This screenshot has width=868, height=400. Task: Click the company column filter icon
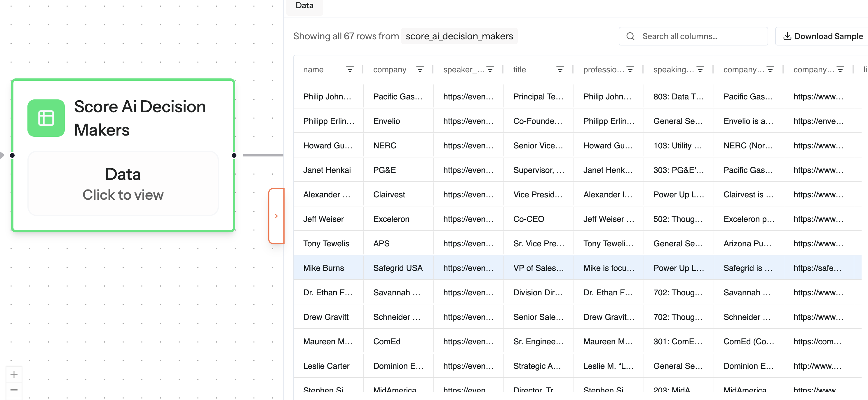pos(420,69)
